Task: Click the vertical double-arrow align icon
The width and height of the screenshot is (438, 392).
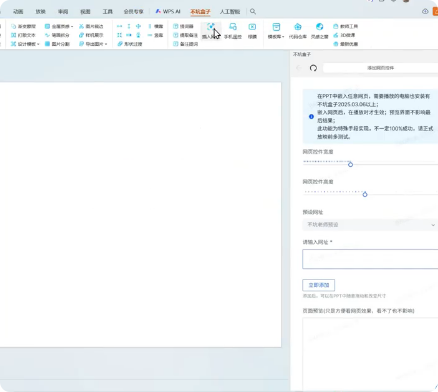Action: pos(129,26)
